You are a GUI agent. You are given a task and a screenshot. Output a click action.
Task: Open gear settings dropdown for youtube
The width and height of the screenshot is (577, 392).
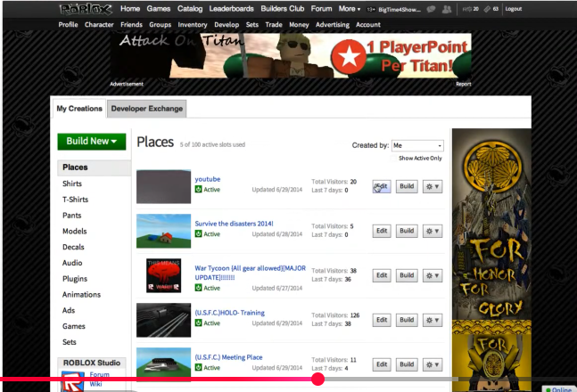433,186
